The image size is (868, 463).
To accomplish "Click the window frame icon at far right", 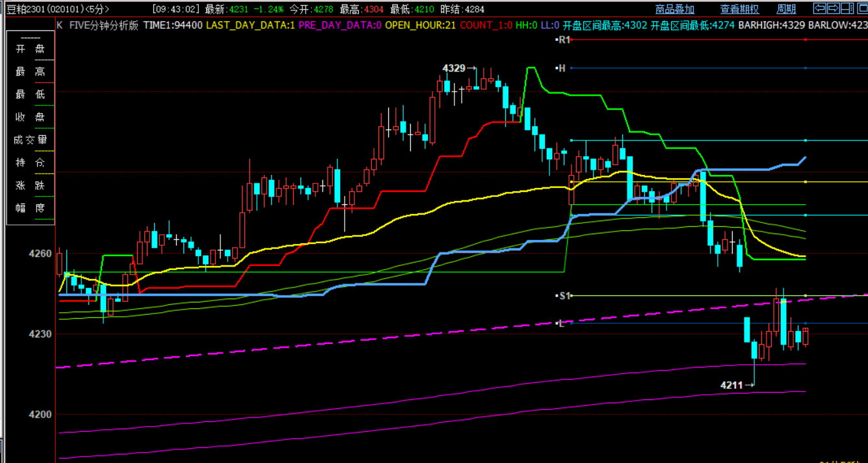I will (x=861, y=8).
